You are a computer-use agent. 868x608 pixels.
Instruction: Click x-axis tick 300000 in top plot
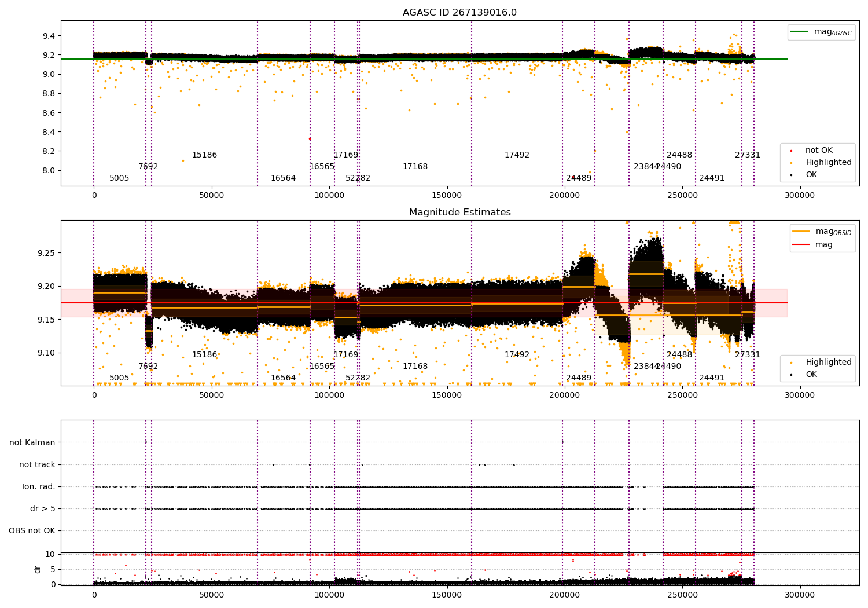tap(800, 196)
